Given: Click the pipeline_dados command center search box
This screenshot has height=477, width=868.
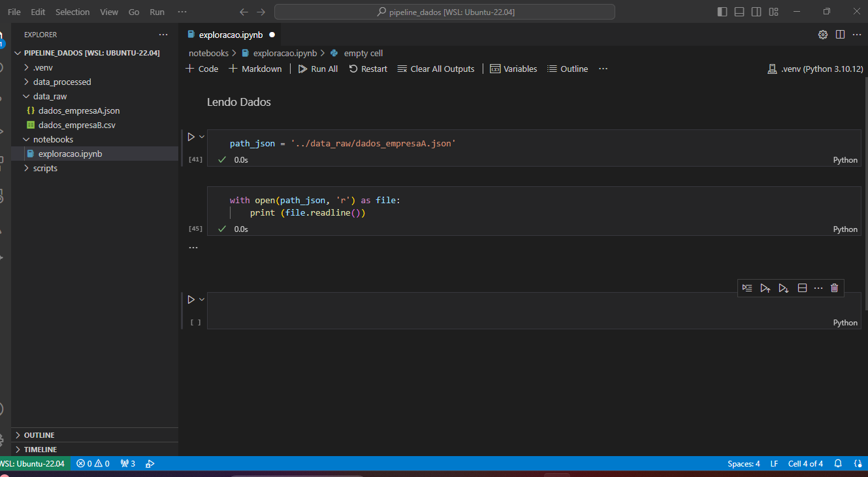Looking at the screenshot, I should (445, 12).
